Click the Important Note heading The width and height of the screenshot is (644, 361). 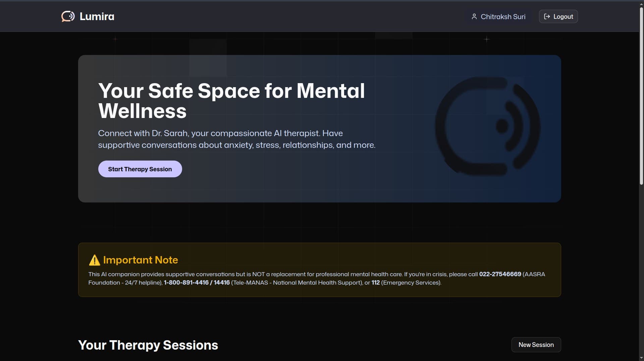click(x=141, y=260)
